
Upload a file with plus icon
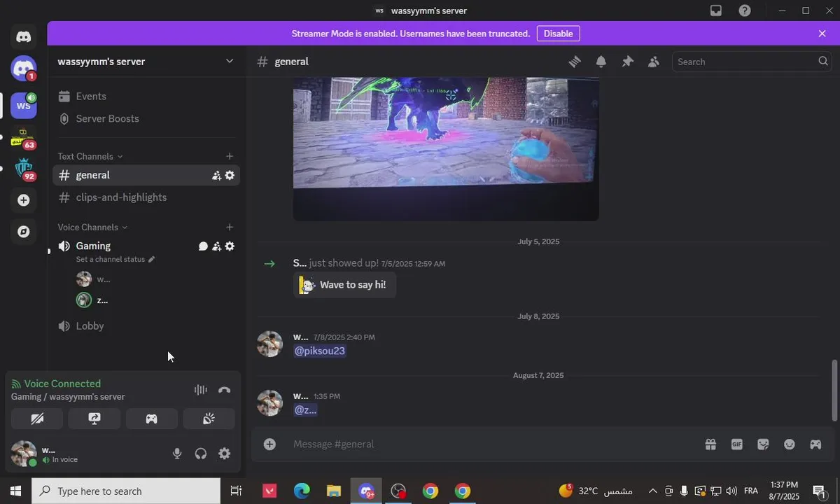pyautogui.click(x=269, y=444)
